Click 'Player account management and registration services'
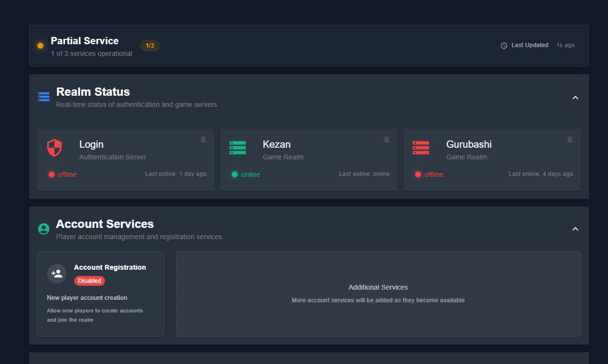The width and height of the screenshot is (608, 364). tap(139, 237)
